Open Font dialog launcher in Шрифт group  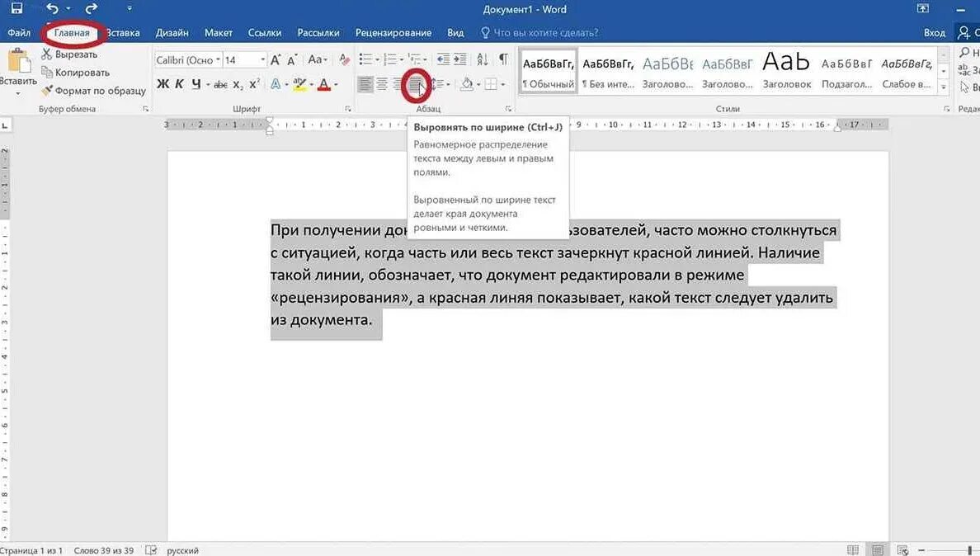pyautogui.click(x=347, y=109)
